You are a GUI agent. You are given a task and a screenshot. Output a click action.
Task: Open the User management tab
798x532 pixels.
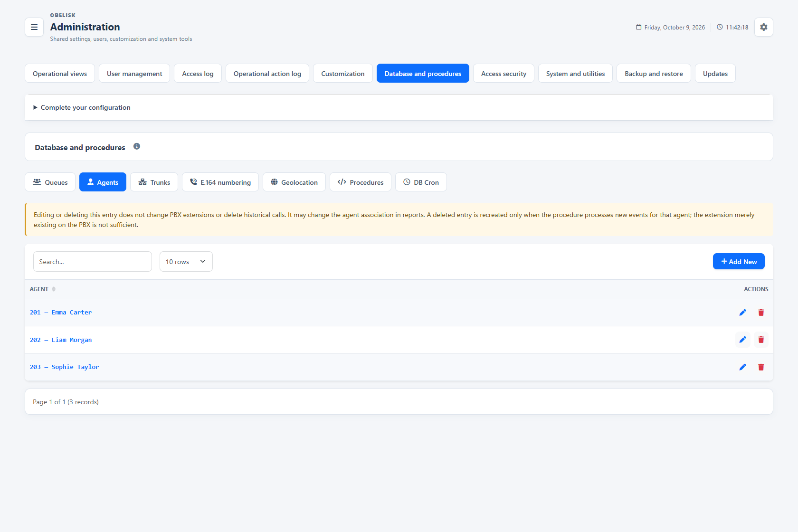tap(134, 73)
